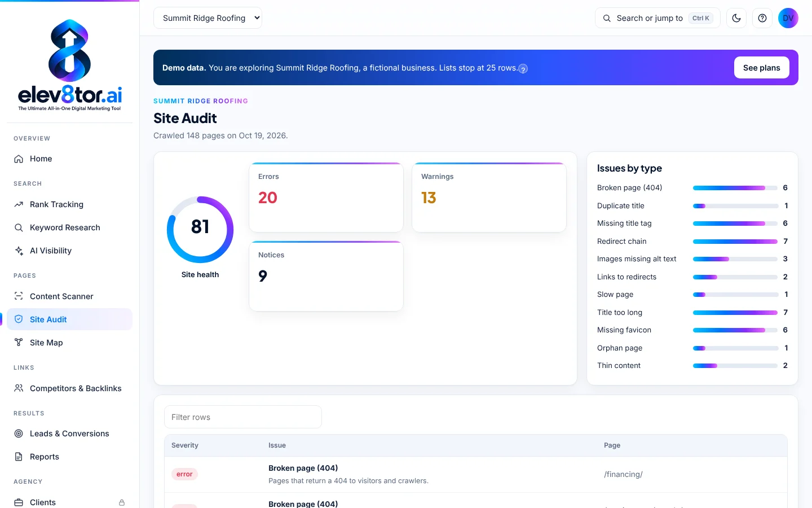Click the Title too long issue label

(x=620, y=312)
